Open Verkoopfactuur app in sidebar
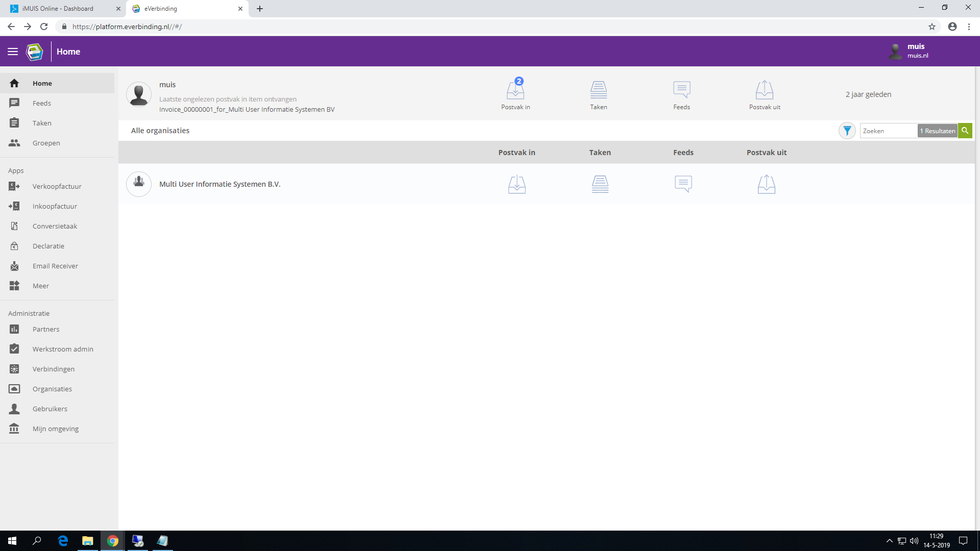 [57, 186]
